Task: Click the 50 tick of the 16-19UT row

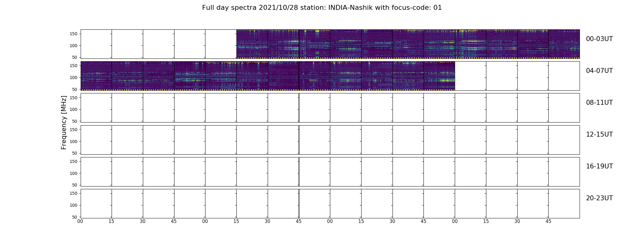Action: tap(75, 185)
